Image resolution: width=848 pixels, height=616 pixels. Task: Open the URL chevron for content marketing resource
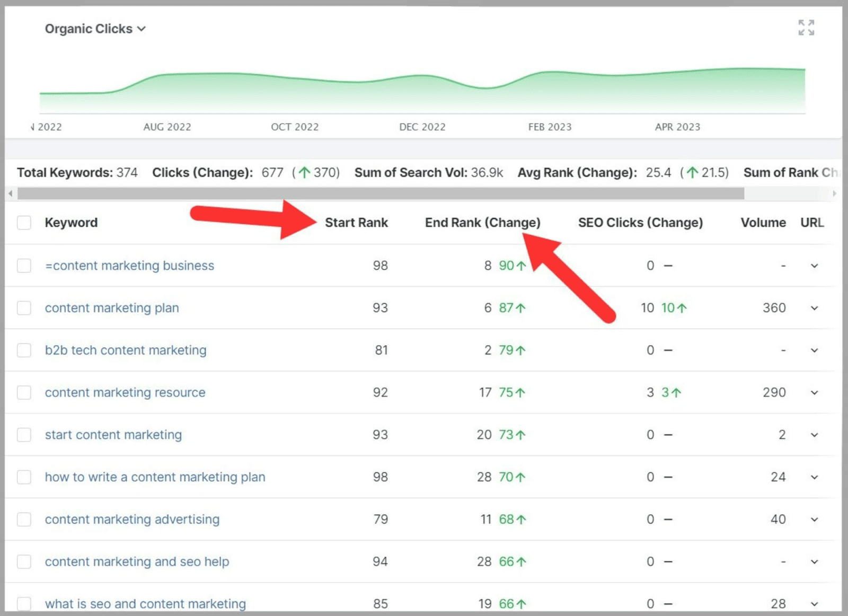pos(814,393)
